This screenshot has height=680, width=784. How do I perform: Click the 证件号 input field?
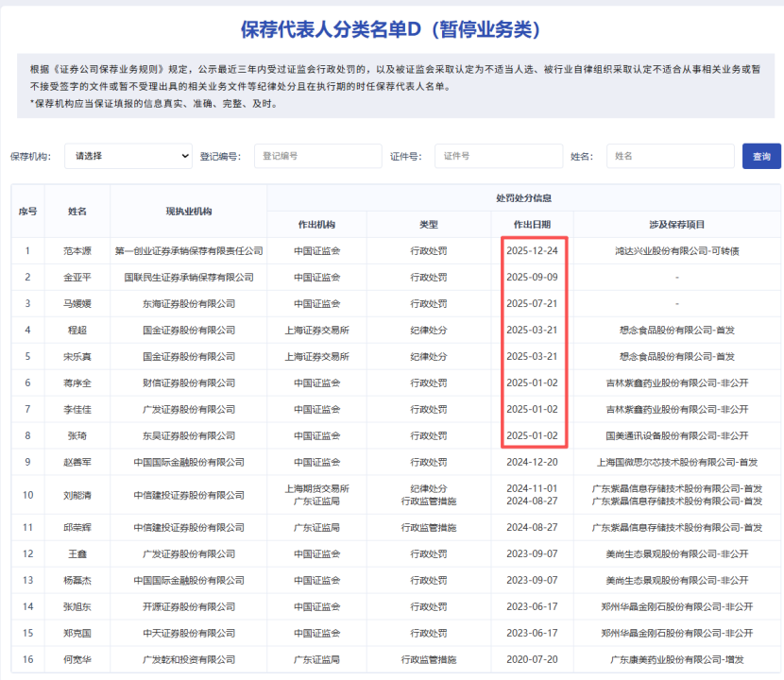(498, 156)
